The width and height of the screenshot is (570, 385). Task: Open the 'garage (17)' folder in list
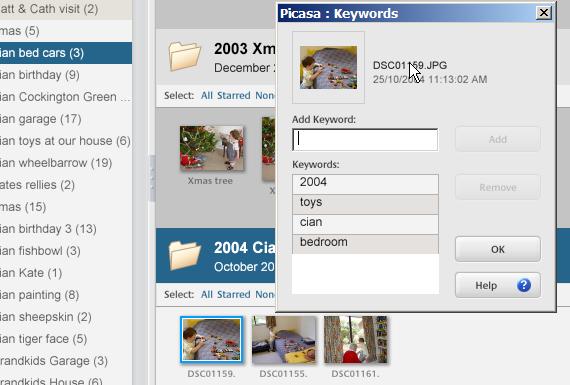[66, 119]
